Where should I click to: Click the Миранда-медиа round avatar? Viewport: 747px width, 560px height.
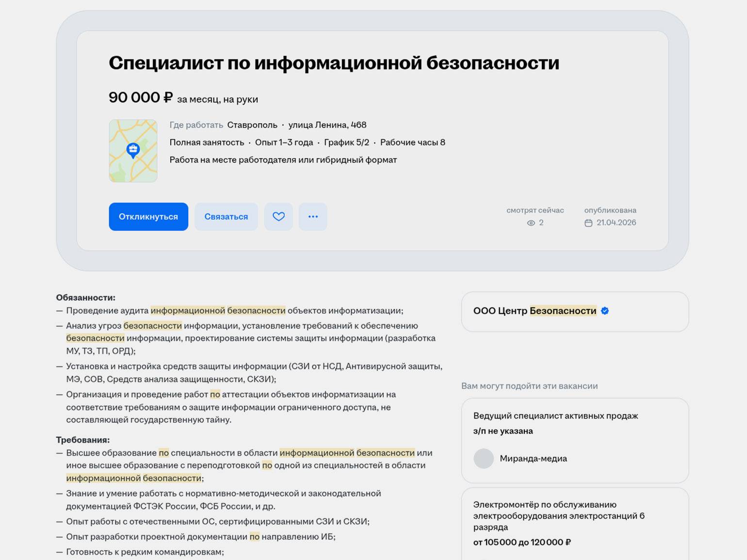[x=484, y=459]
